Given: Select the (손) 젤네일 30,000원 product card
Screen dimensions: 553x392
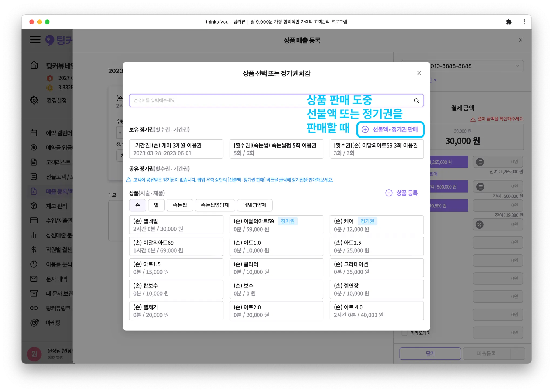Looking at the screenshot, I should tap(176, 225).
